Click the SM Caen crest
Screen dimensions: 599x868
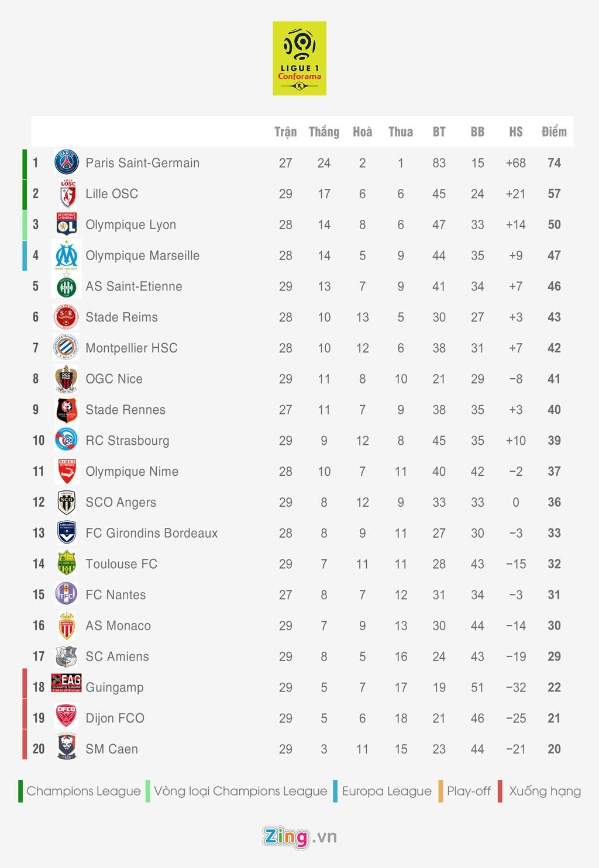pyautogui.click(x=67, y=748)
